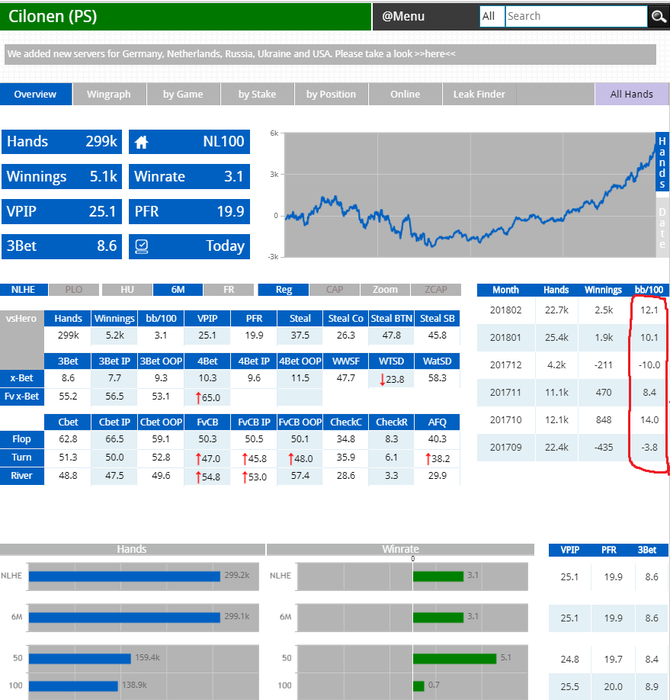Screen dimensions: 670x700
Task: Open the by Stake tab
Action: coord(257,94)
